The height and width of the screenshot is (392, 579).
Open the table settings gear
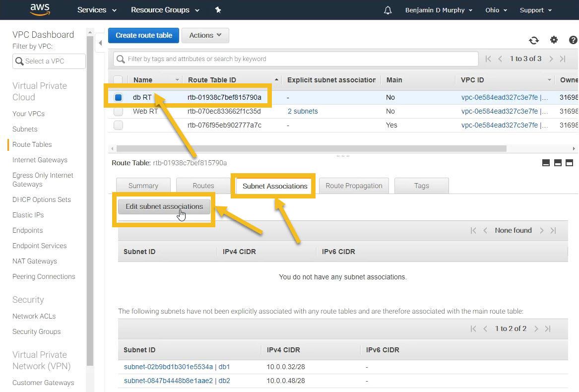coord(554,40)
